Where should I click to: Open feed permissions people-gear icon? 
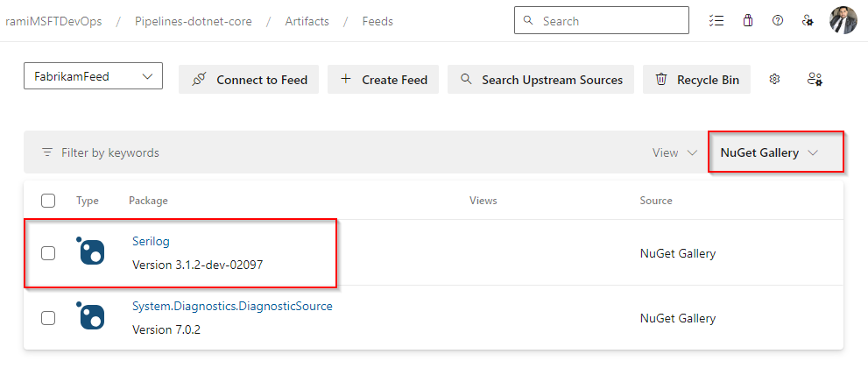(814, 79)
